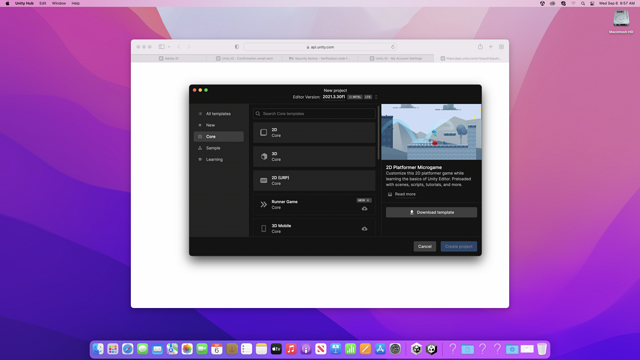Choose the 2D (URP) template
640x360 pixels.
tap(314, 180)
